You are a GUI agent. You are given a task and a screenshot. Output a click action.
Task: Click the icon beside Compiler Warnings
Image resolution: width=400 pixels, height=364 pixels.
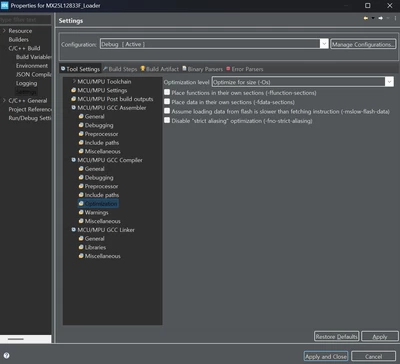click(x=81, y=212)
